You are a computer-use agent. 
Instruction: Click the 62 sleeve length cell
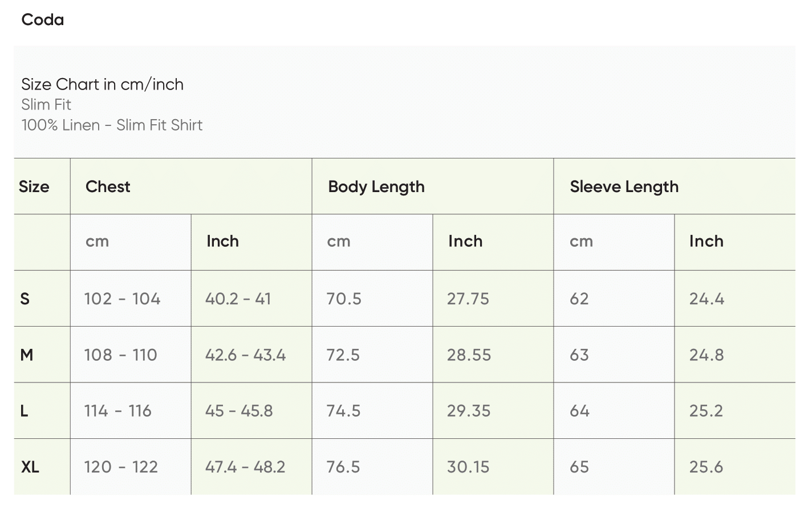(x=579, y=299)
